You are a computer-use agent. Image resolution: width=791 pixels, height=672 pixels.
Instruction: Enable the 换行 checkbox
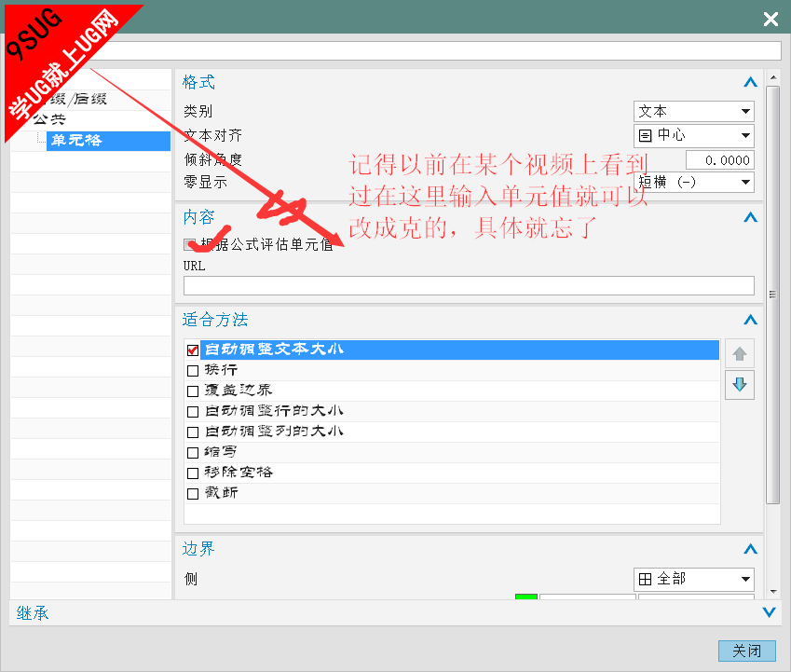pyautogui.click(x=192, y=371)
